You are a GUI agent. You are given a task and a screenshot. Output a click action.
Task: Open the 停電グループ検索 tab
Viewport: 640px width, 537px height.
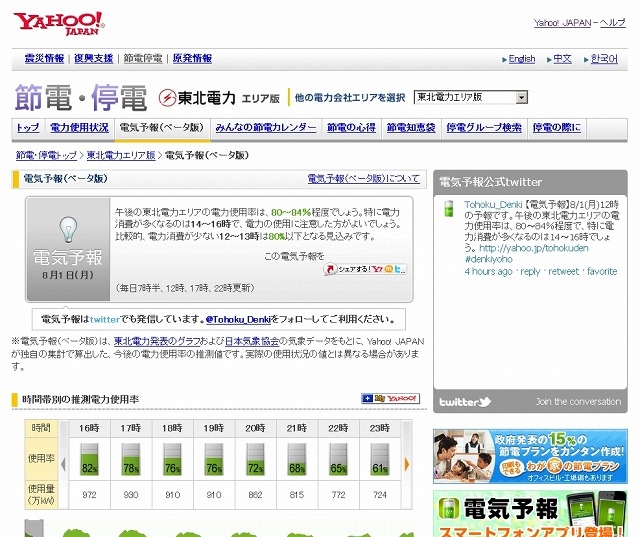(484, 128)
